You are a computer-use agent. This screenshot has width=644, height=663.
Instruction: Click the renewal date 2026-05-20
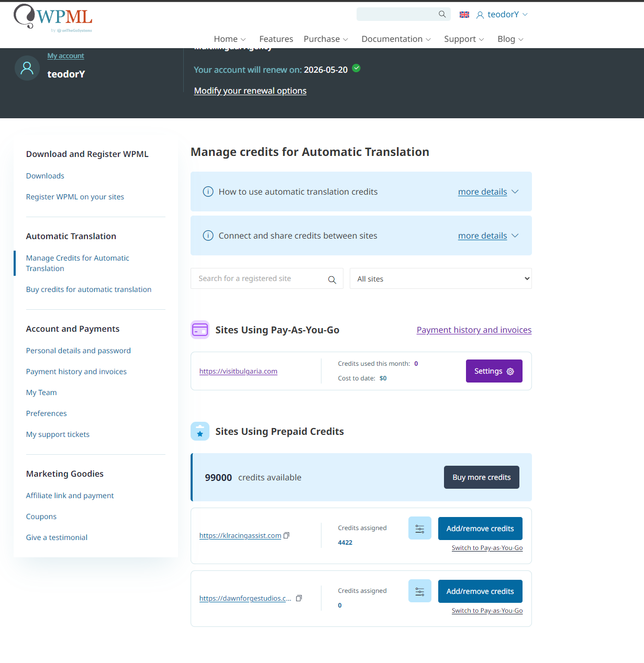click(326, 70)
